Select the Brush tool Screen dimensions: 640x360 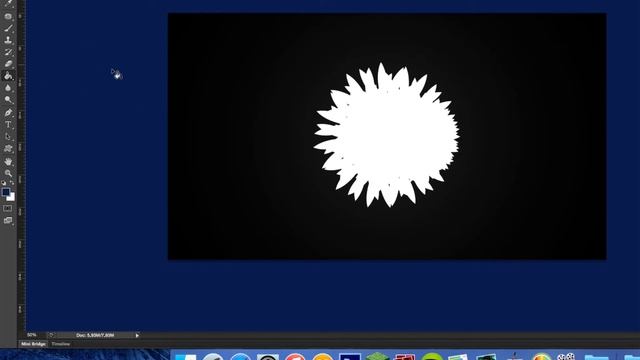click(8, 28)
